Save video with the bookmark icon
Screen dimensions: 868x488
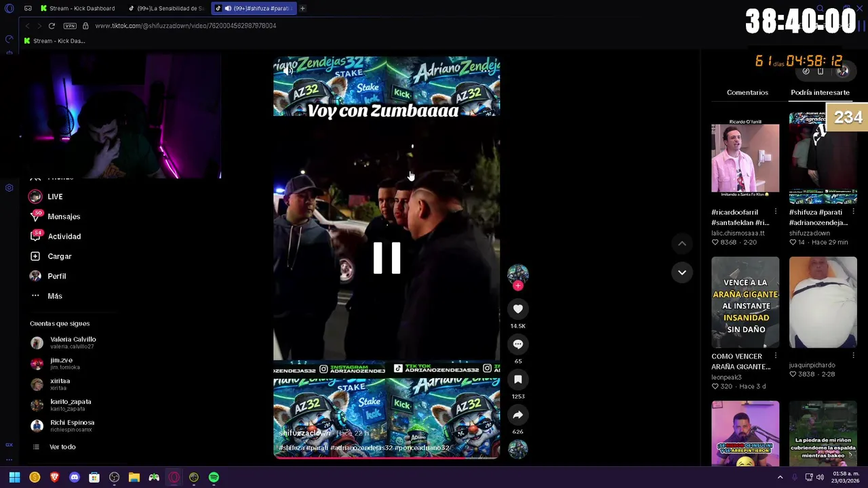(x=517, y=380)
